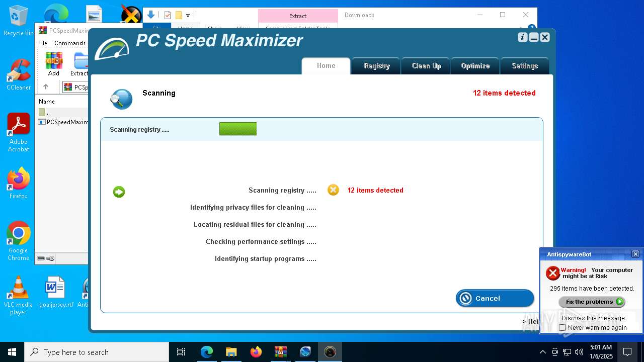Open CCleaner desktop shortcut
This screenshot has height=362, width=644.
pos(19,74)
